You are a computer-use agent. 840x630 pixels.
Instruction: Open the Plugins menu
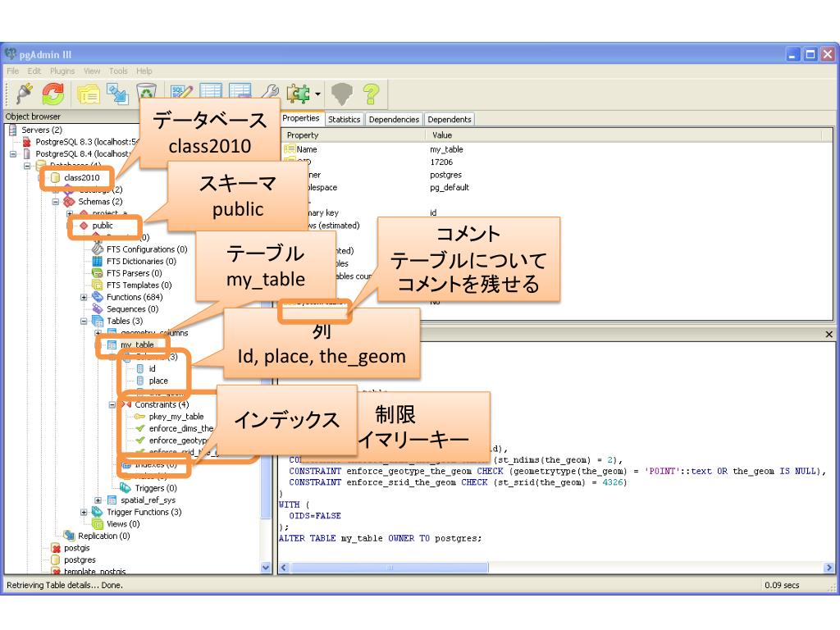(62, 71)
